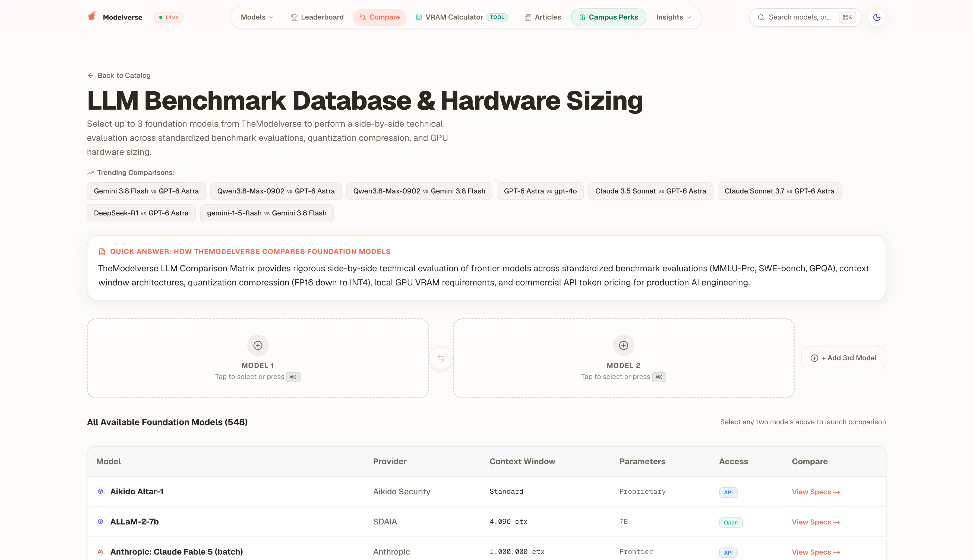This screenshot has width=973, height=560.
Task: Click the trophy icon next to Leaderboard
Action: [x=294, y=17]
